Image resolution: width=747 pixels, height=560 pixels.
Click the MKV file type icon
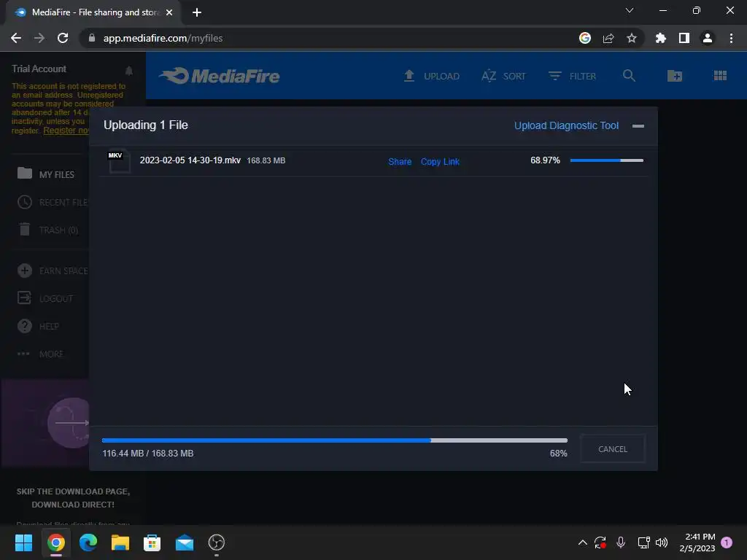pyautogui.click(x=119, y=161)
